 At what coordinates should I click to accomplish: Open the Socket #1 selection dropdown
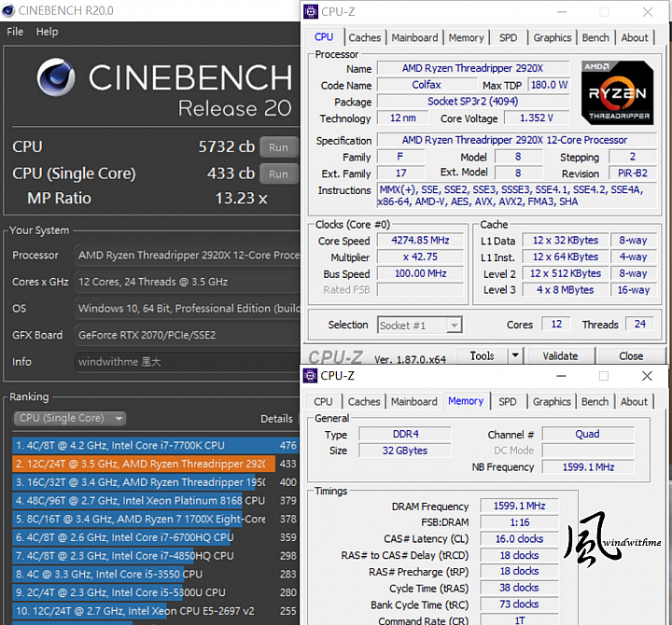pos(420,326)
